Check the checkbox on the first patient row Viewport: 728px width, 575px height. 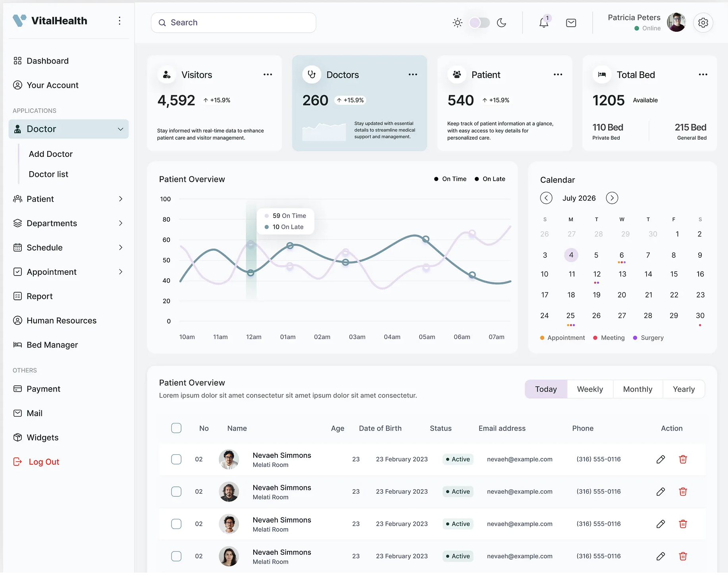coord(176,459)
